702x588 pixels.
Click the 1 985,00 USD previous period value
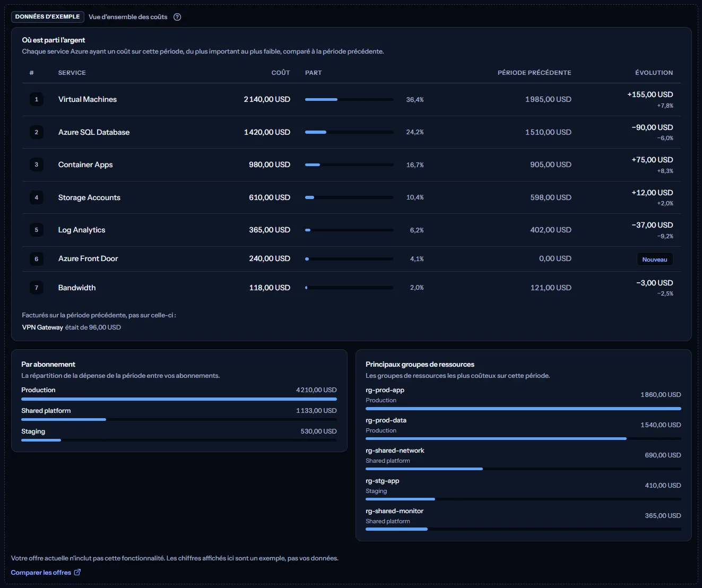(548, 99)
